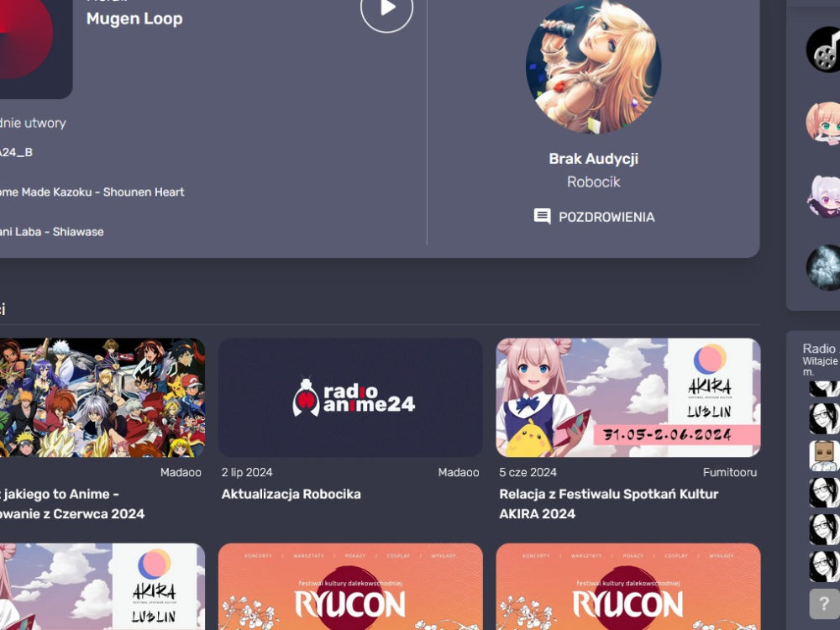Click the date 5 cze 2024
The height and width of the screenshot is (630, 840).
[528, 472]
